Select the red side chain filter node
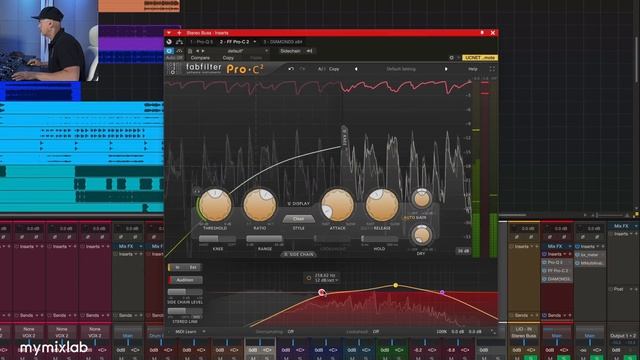This screenshot has height=360, width=640. 322,292
